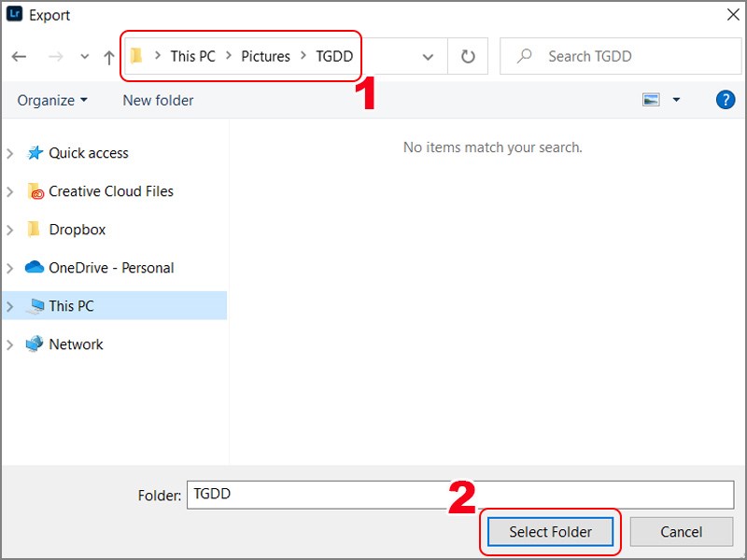Viewport: 747px width, 560px height.
Task: Close the Export dialog window
Action: [x=733, y=15]
